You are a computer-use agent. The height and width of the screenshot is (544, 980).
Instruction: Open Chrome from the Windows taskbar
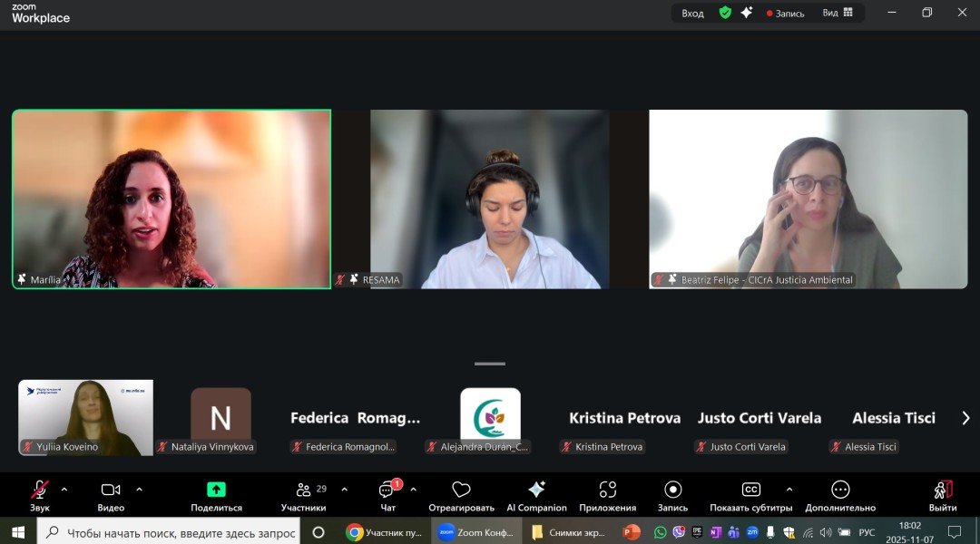pos(355,532)
